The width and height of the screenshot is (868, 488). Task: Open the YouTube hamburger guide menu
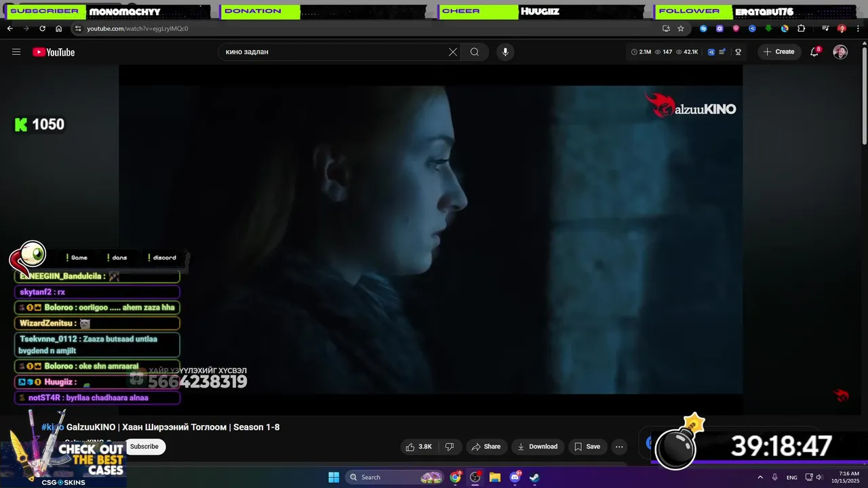pyautogui.click(x=16, y=52)
